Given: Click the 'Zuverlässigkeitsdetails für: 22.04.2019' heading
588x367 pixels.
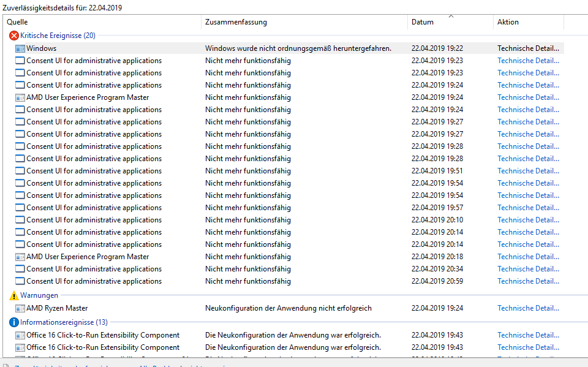Looking at the screenshot, I should [62, 8].
